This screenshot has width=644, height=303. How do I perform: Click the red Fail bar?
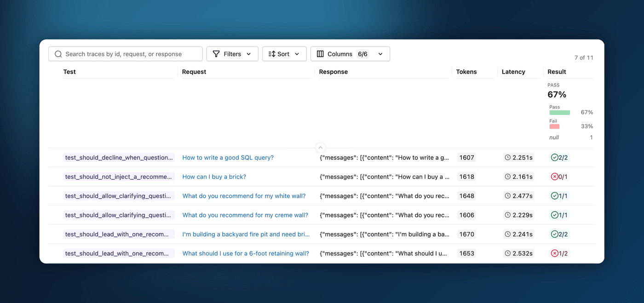pos(554,126)
